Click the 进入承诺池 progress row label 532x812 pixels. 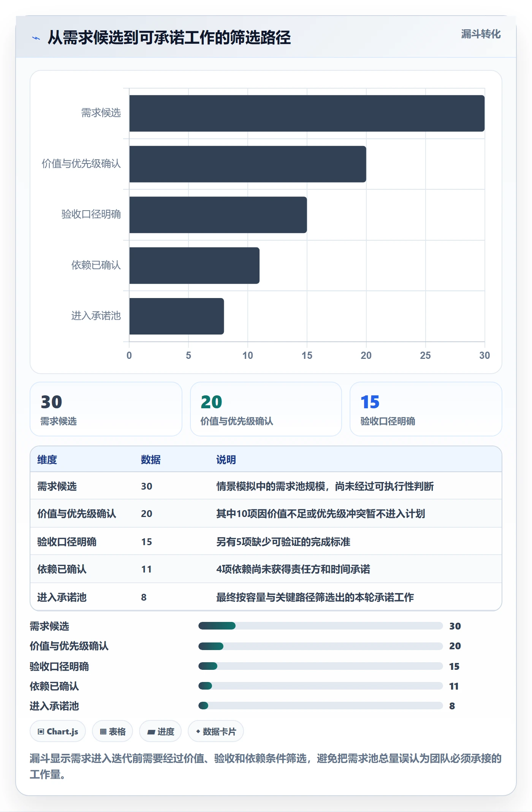(x=54, y=706)
